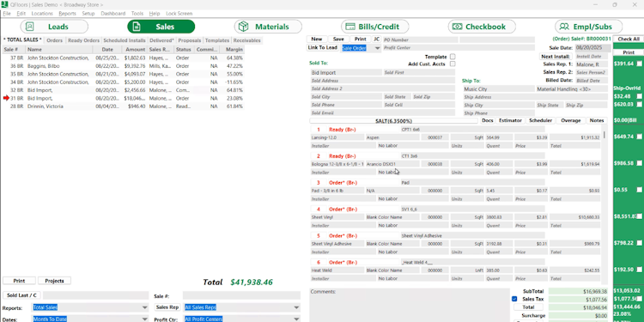Screen dimensions: 644x322
Task: Select the Baggins, Bilbo sale row
Action: [123, 66]
